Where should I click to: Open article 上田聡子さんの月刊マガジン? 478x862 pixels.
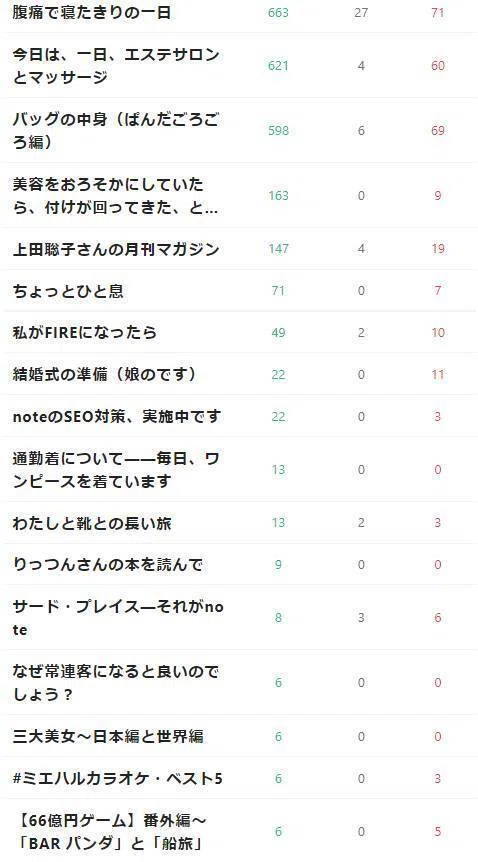tap(116, 249)
